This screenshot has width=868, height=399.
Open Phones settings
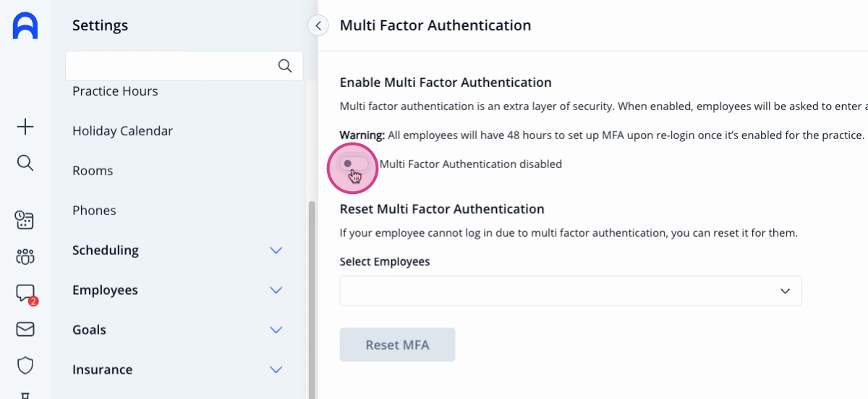(x=94, y=211)
